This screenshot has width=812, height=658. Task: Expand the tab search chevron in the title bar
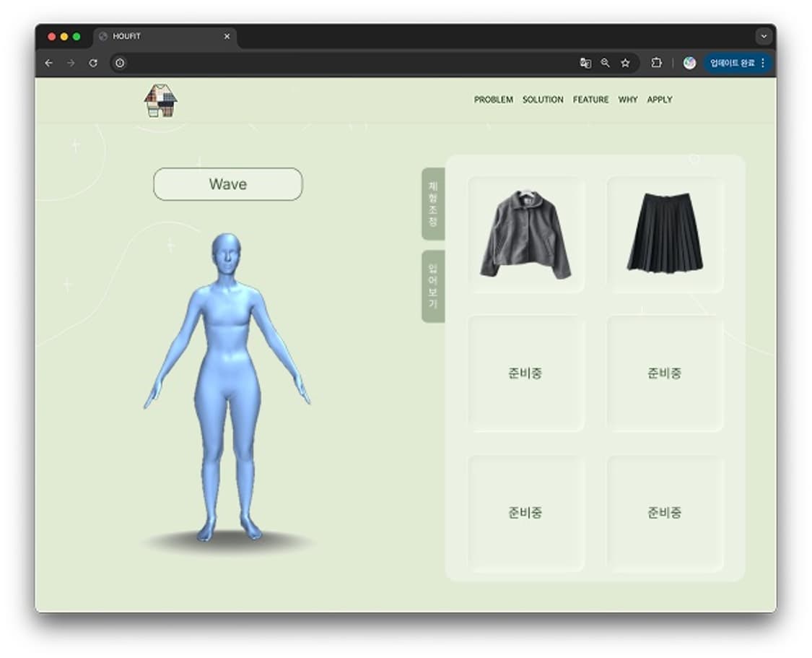pyautogui.click(x=764, y=36)
